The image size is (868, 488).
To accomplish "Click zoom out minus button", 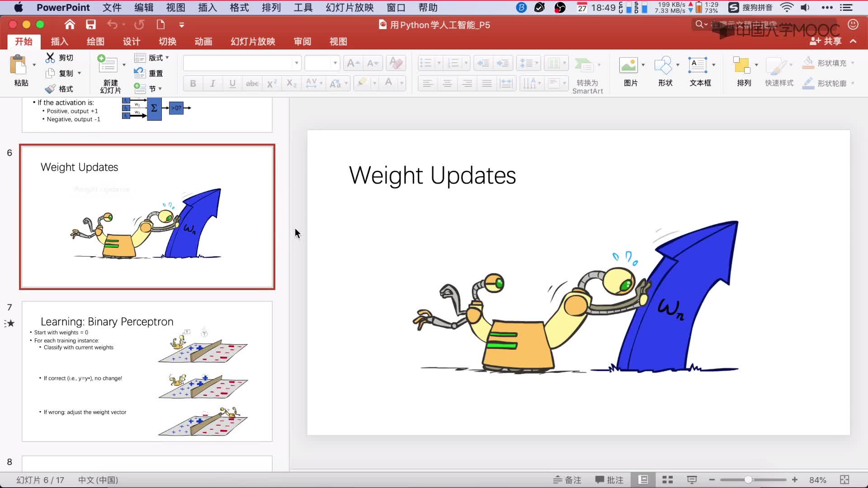I will tap(712, 480).
